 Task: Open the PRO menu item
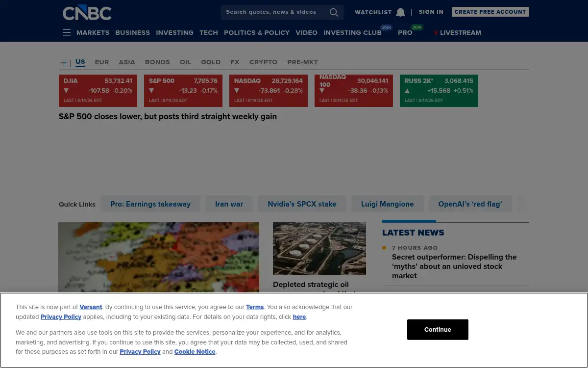pyautogui.click(x=405, y=32)
